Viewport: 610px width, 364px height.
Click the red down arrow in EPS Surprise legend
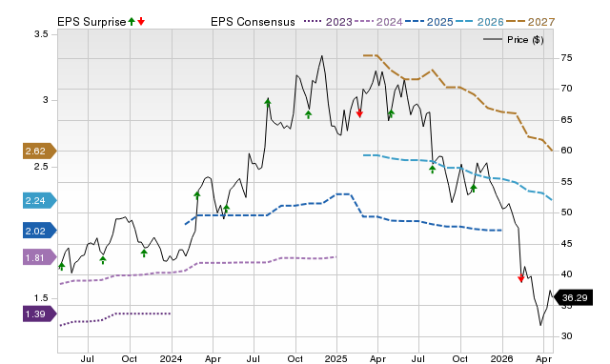141,21
